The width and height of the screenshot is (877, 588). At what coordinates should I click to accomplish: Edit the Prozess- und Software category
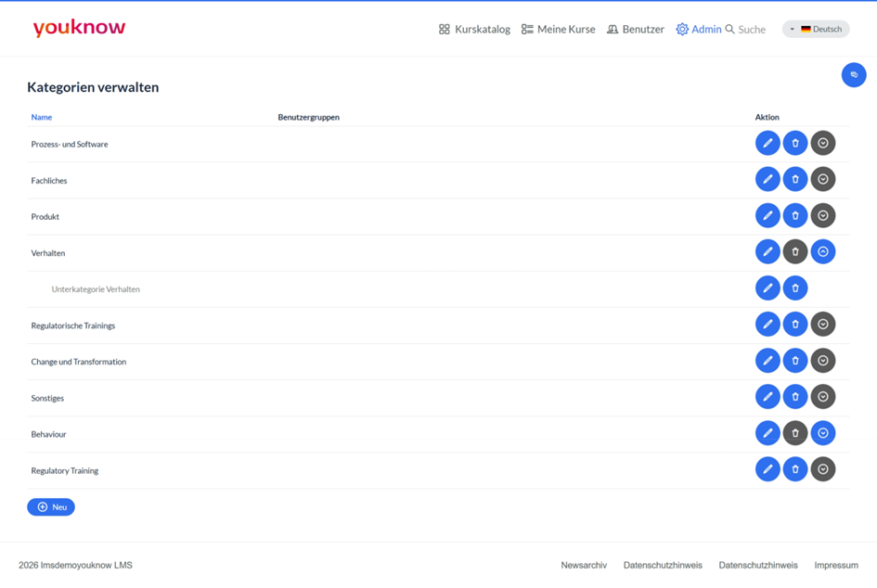(x=767, y=143)
